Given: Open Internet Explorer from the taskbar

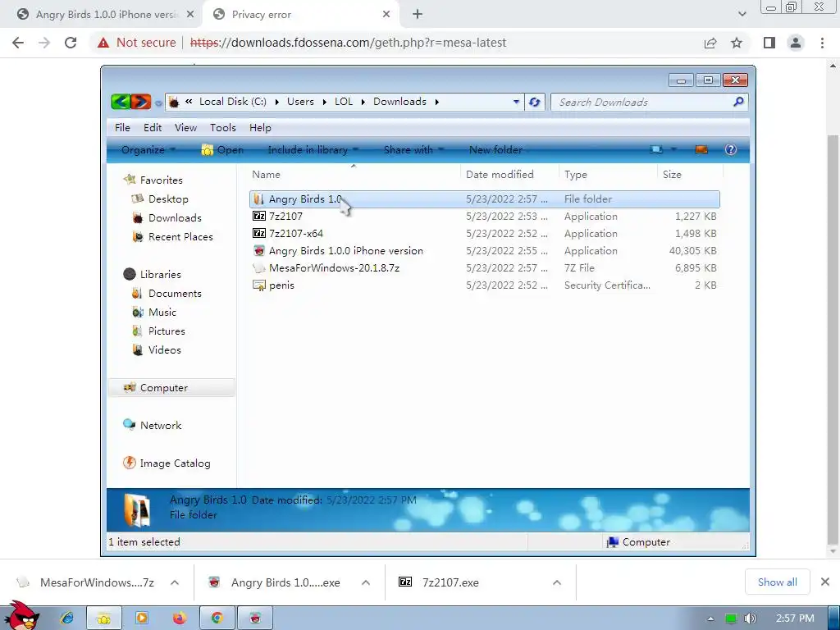Looking at the screenshot, I should point(67,619).
